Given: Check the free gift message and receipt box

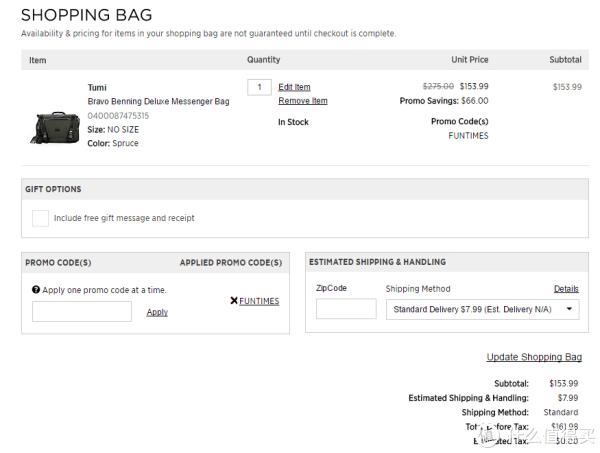Looking at the screenshot, I should pyautogui.click(x=40, y=218).
